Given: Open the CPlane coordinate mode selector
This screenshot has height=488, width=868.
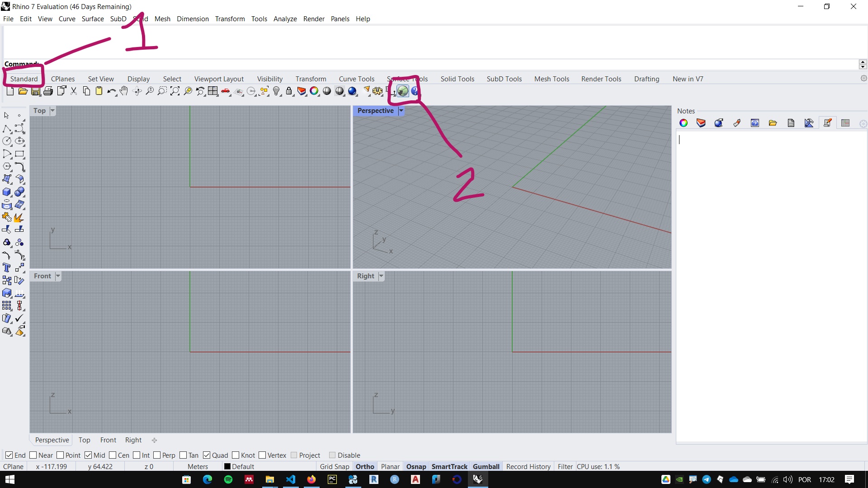Looking at the screenshot, I should click(x=14, y=467).
